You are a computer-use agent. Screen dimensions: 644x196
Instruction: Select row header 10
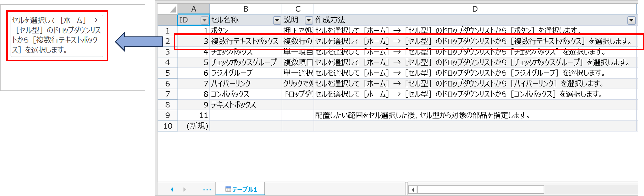tap(168, 126)
